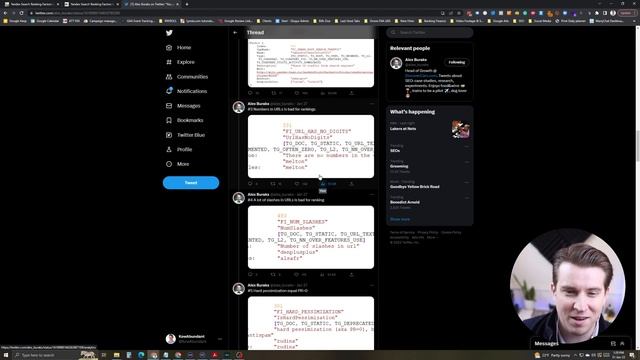Open Alex Buraks avatar in Relevant people
Screen dimensions: 640x360
tap(396, 63)
